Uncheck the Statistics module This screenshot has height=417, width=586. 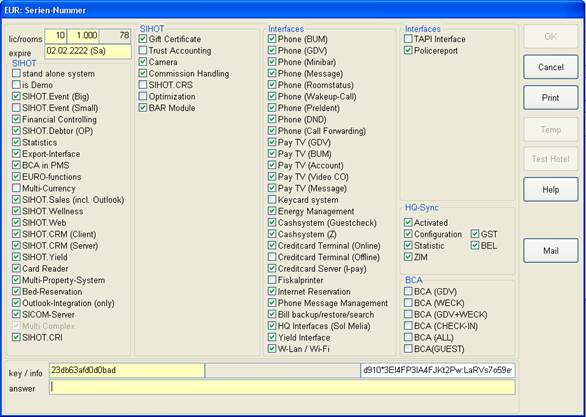tap(16, 142)
